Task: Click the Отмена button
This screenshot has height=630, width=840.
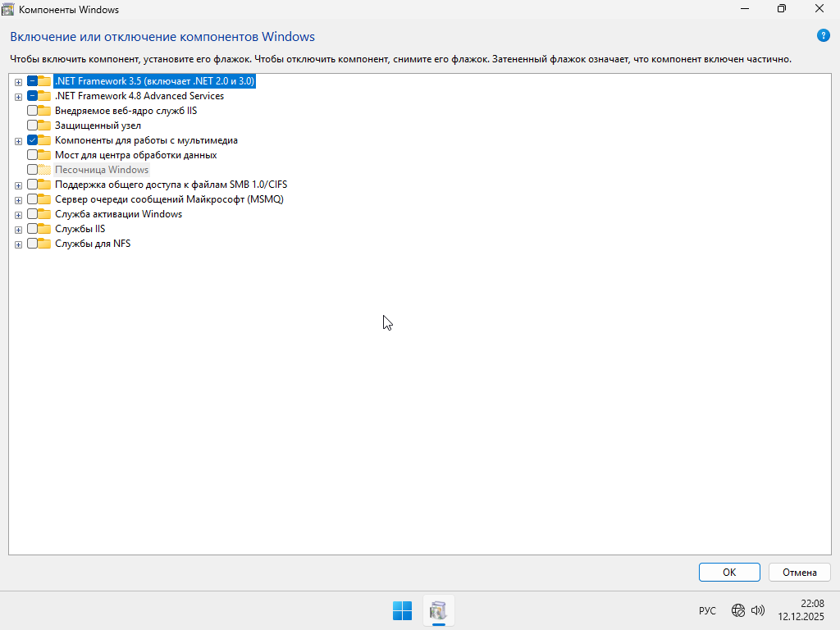Action: tap(799, 573)
